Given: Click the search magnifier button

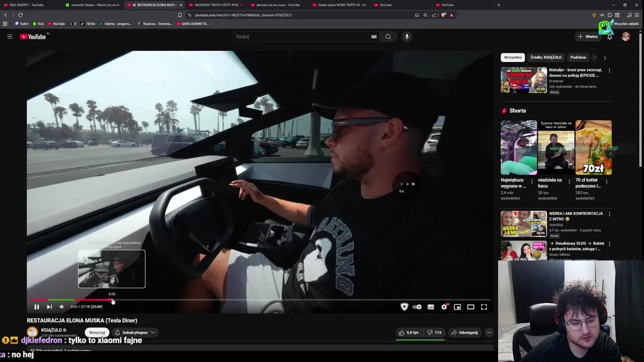Looking at the screenshot, I should pyautogui.click(x=388, y=36).
